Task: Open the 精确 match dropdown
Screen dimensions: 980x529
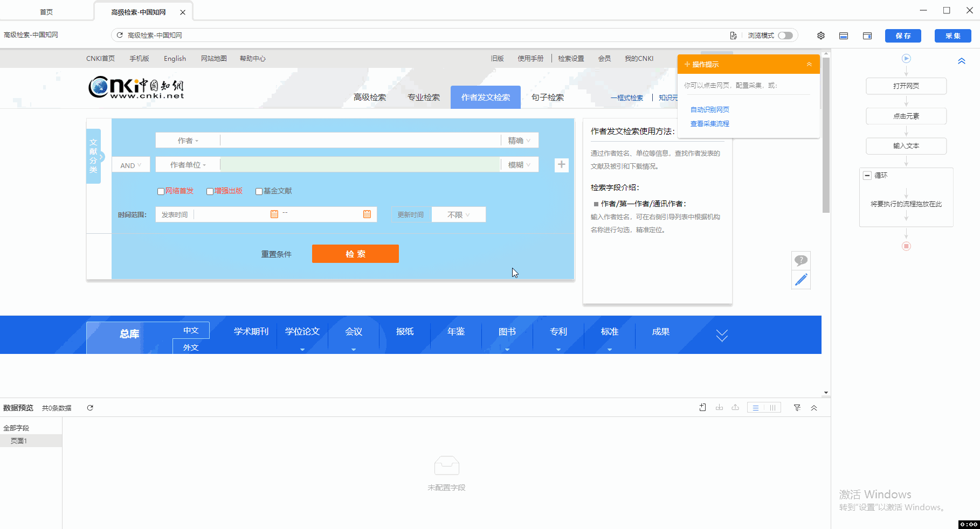Action: pos(519,141)
